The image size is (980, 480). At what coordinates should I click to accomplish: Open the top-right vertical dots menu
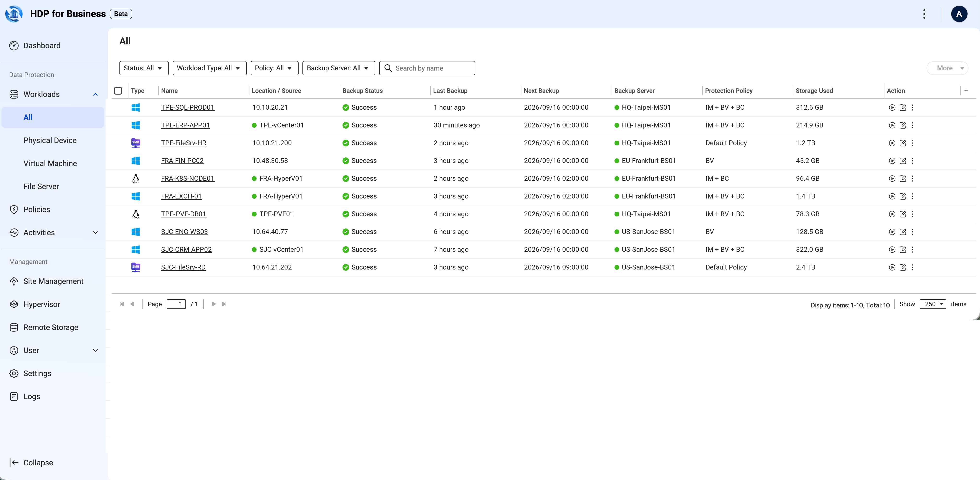click(924, 14)
